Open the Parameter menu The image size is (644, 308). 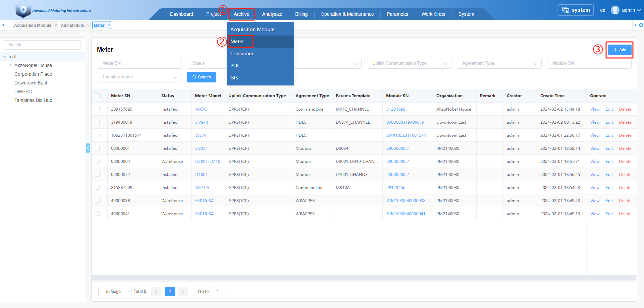[x=397, y=14]
